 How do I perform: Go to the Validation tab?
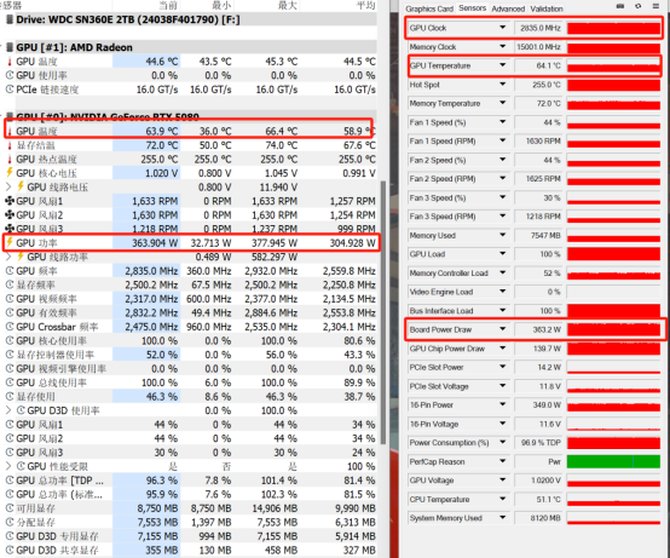pos(547,9)
